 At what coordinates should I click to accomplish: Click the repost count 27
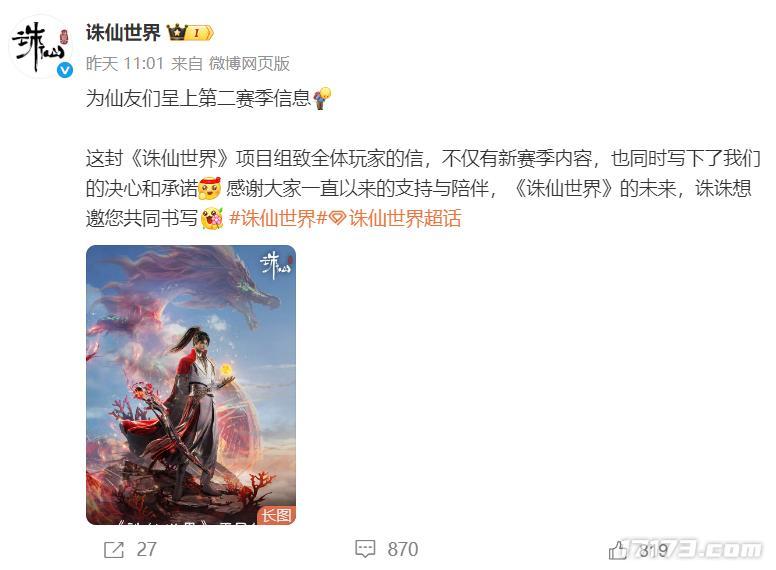(146, 550)
